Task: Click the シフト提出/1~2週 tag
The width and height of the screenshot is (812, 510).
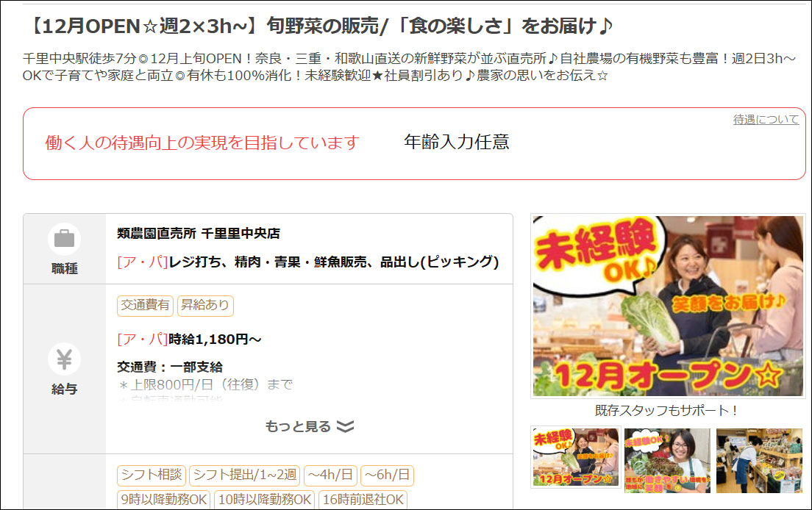Action: click(245, 475)
